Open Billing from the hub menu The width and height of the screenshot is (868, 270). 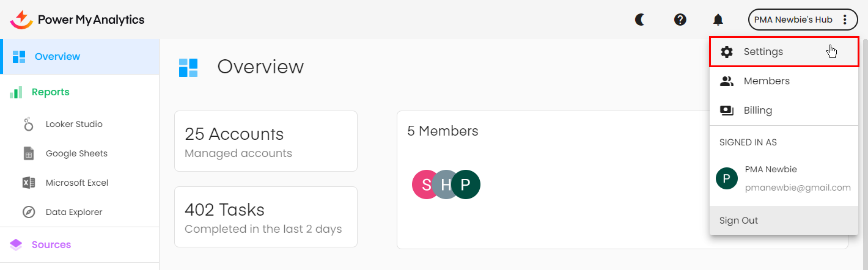(x=757, y=111)
